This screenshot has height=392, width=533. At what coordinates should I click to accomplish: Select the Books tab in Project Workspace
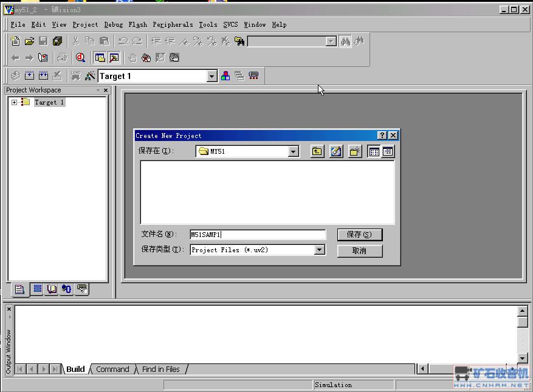pos(52,289)
